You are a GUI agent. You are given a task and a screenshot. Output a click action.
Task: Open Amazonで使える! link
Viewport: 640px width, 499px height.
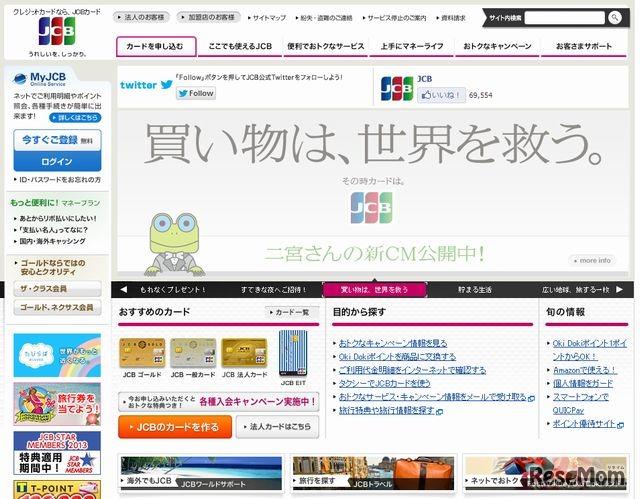585,370
